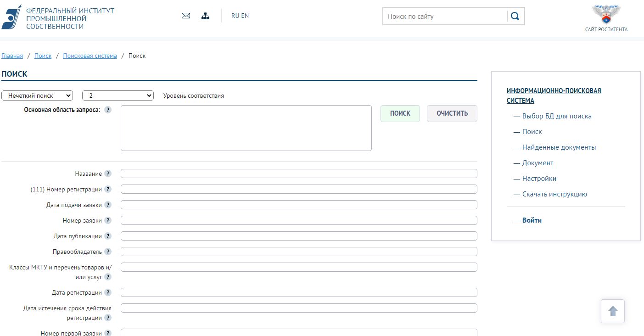The image size is (644, 336).
Task: Click inside the Поиск по сайту field
Action: click(444, 17)
